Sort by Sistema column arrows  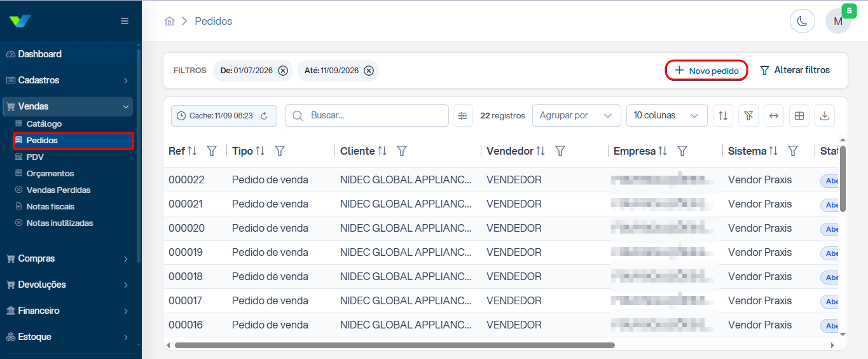pos(773,151)
